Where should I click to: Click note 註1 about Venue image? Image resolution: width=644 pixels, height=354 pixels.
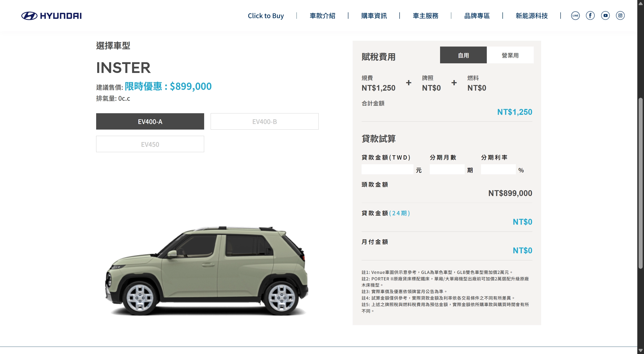pos(437,272)
